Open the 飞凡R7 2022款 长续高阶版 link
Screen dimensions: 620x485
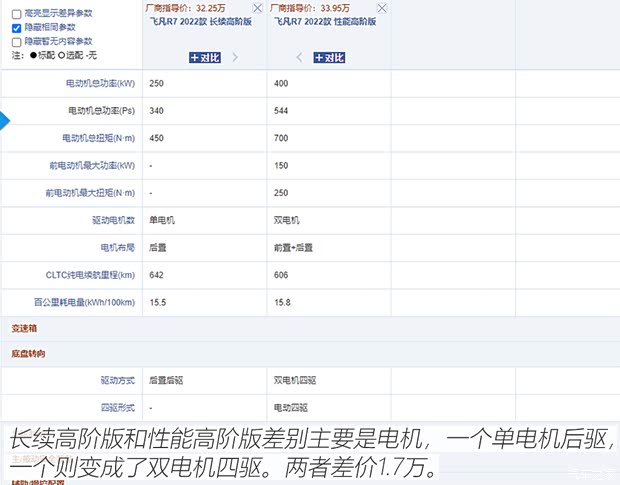(x=200, y=21)
